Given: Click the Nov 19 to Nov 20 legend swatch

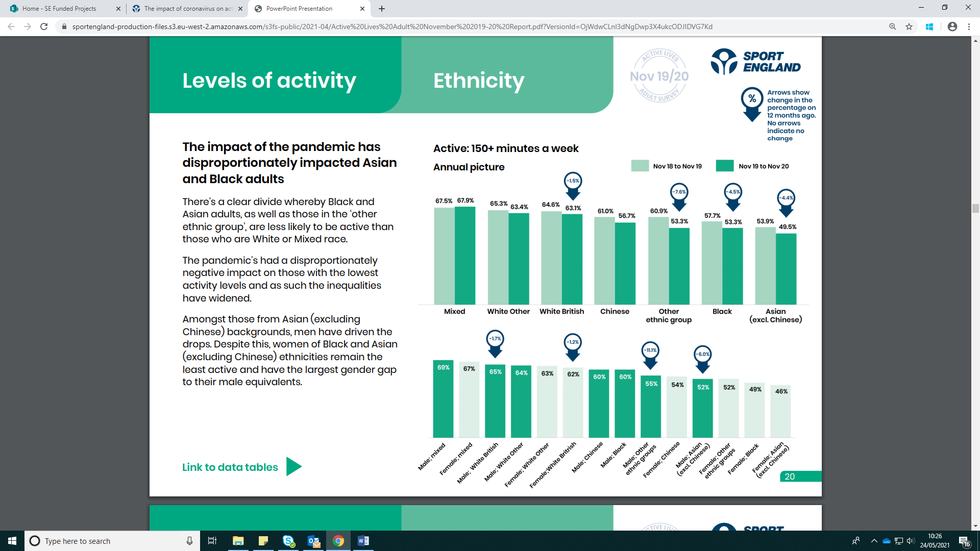Looking at the screenshot, I should (725, 166).
